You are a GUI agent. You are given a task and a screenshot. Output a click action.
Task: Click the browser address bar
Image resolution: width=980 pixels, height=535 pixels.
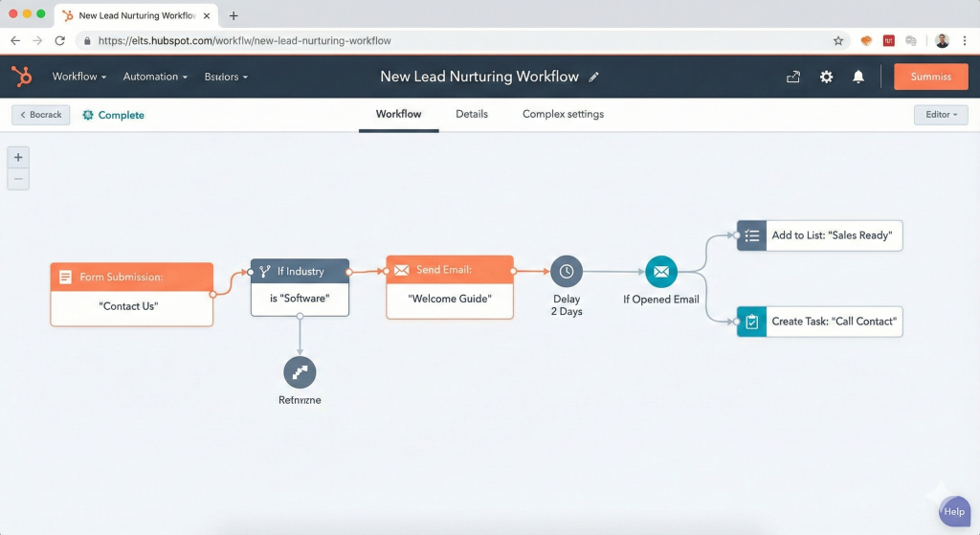[459, 41]
